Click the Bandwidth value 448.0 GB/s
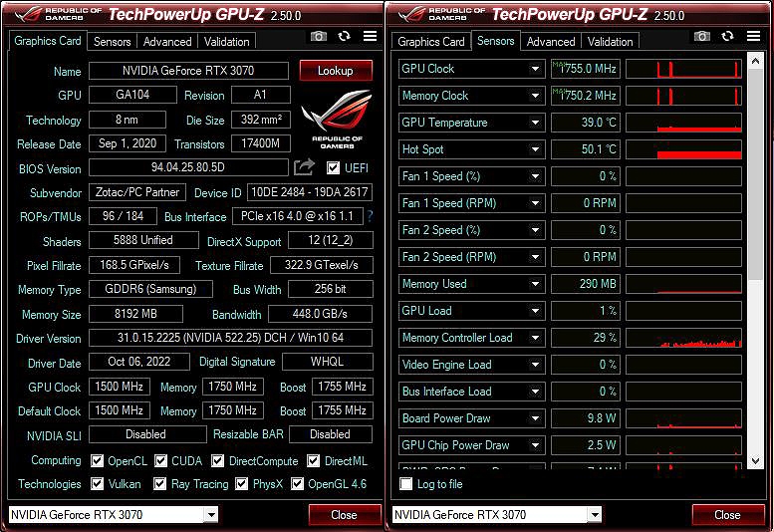 point(320,314)
